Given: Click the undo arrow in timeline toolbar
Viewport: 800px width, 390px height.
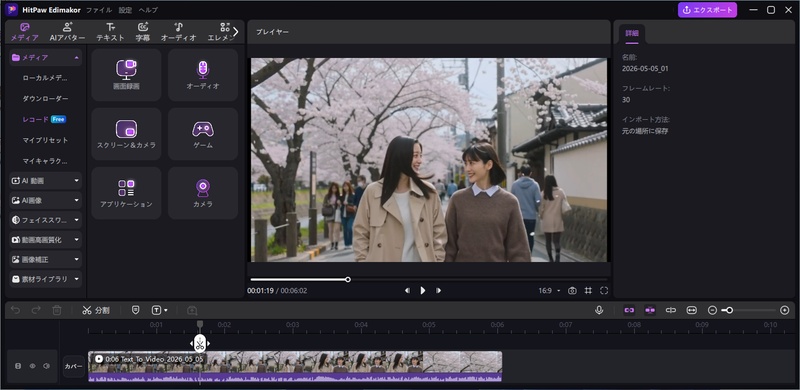Looking at the screenshot, I should click(x=15, y=310).
